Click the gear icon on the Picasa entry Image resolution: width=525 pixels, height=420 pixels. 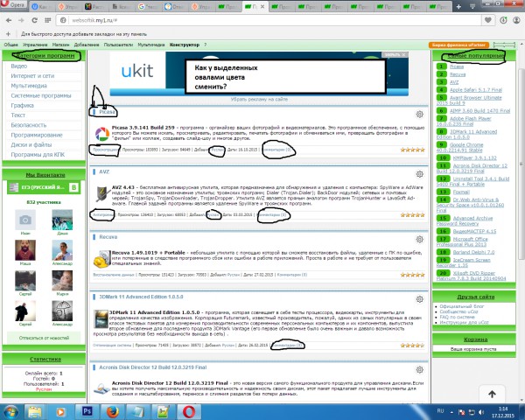pyautogui.click(x=419, y=115)
